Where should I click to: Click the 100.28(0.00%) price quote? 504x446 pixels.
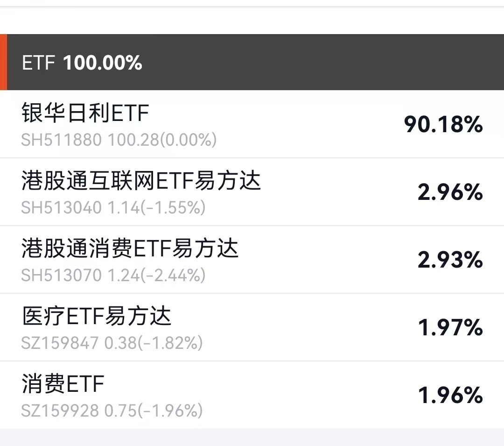coord(162,140)
